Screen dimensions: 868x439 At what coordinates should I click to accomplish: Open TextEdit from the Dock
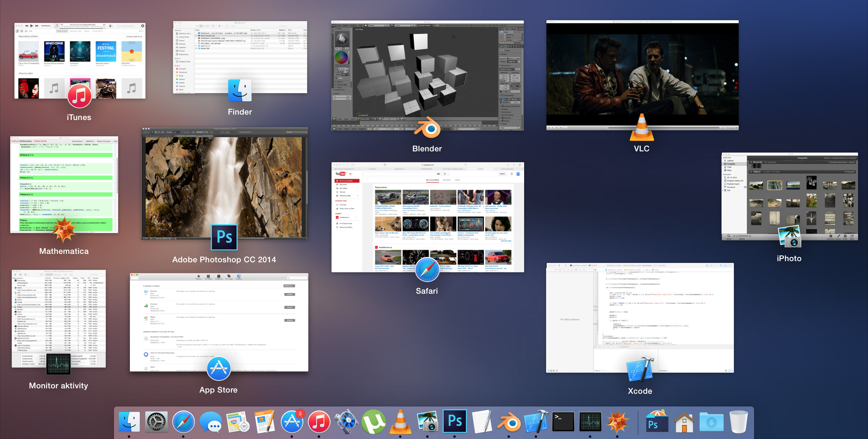[x=482, y=422]
